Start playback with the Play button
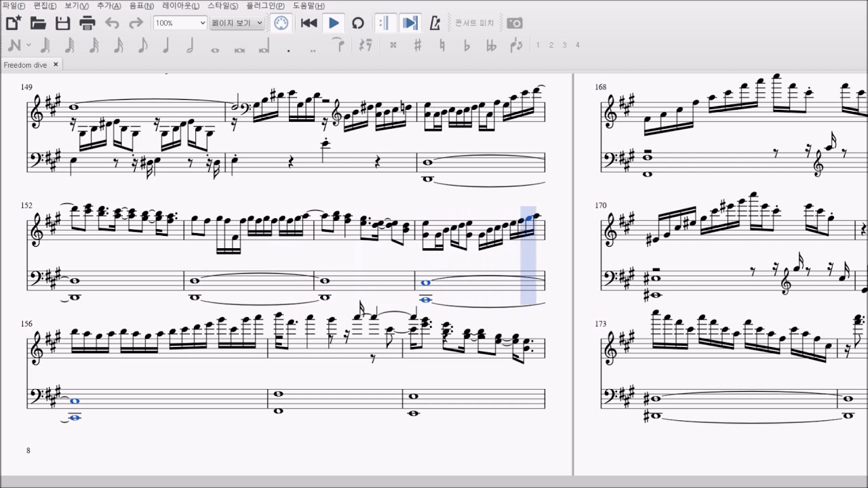Screen dimensions: 868x488 [x=334, y=23]
